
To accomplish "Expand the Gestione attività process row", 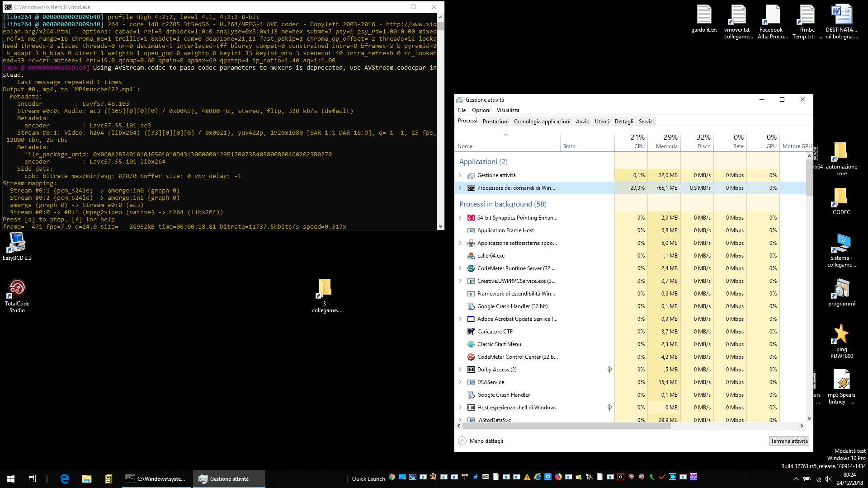I will 460,175.
